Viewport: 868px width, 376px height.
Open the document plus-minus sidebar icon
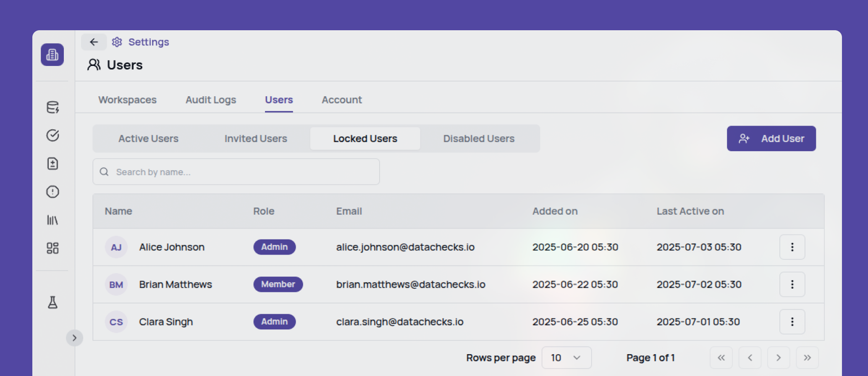coord(52,163)
